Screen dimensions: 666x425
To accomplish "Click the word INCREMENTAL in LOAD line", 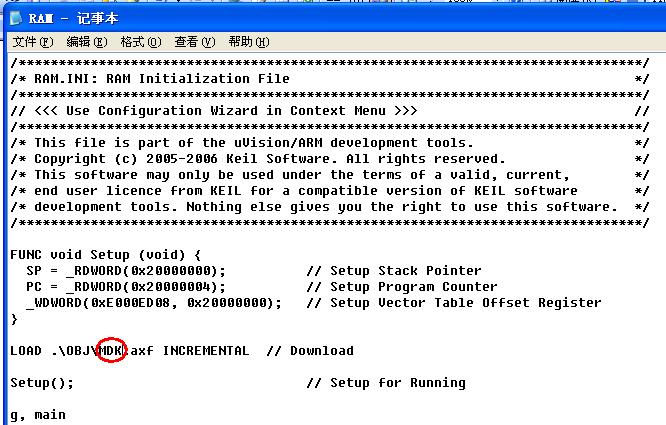I will coord(206,351).
